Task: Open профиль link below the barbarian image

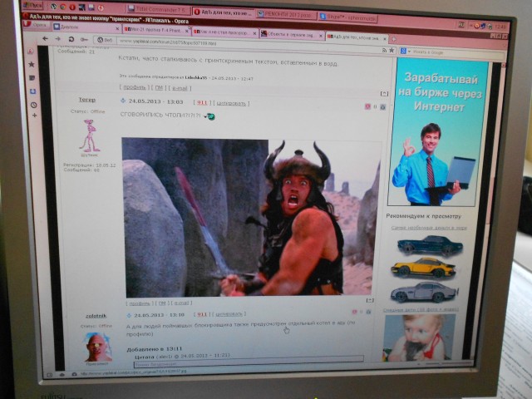Action: pyautogui.click(x=140, y=303)
